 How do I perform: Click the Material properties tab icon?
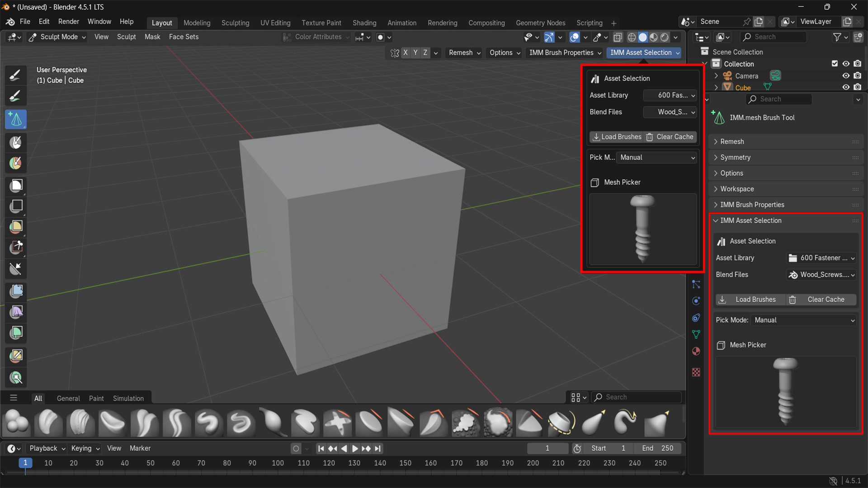696,351
